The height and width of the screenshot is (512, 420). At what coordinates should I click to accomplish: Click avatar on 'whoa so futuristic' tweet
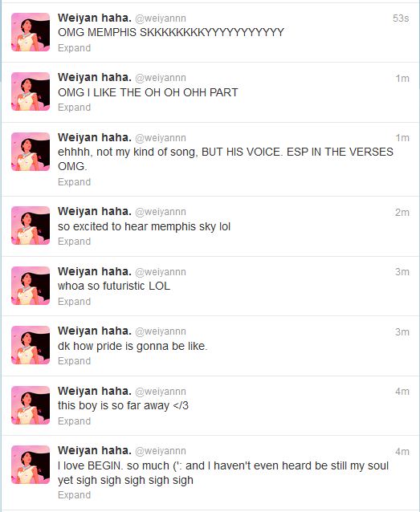[31, 286]
